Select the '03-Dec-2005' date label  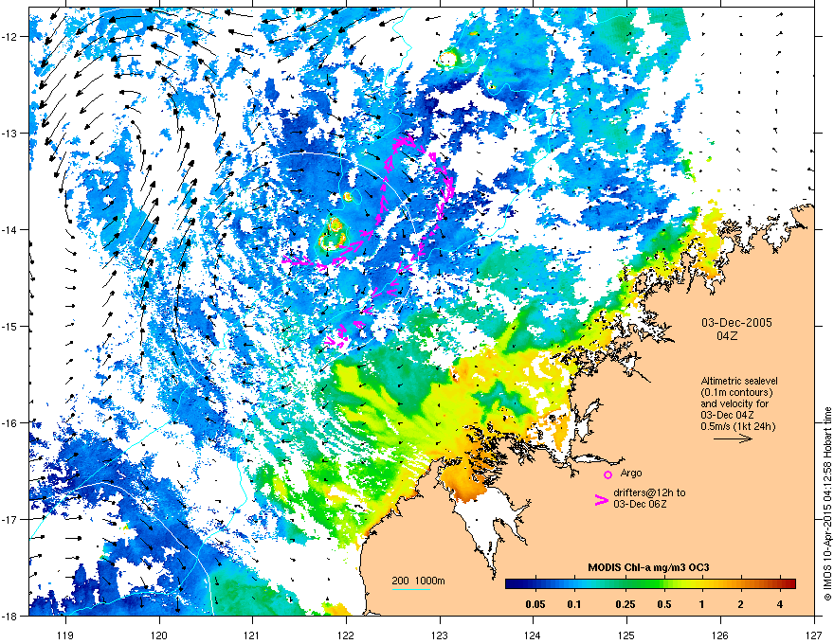pyautogui.click(x=736, y=323)
